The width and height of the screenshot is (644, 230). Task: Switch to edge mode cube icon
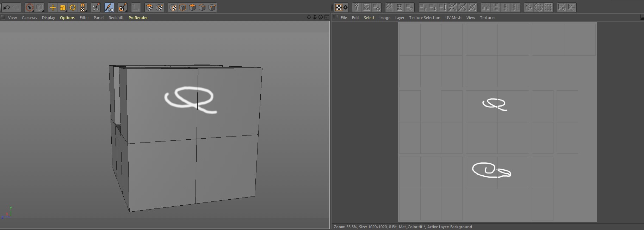(x=202, y=7)
